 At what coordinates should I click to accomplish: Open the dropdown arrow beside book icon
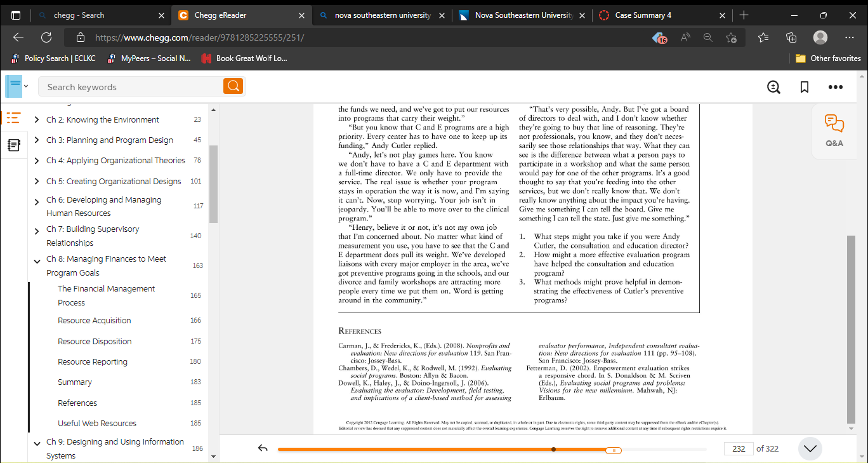click(26, 86)
